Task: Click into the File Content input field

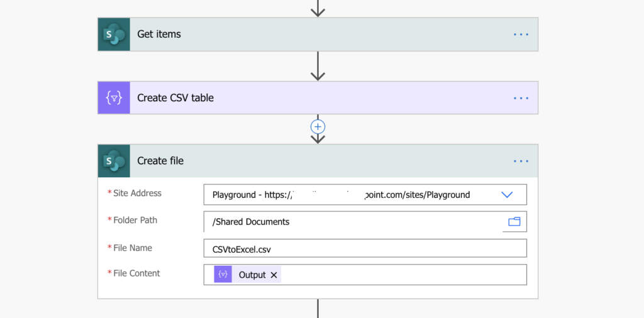Action: (x=365, y=275)
